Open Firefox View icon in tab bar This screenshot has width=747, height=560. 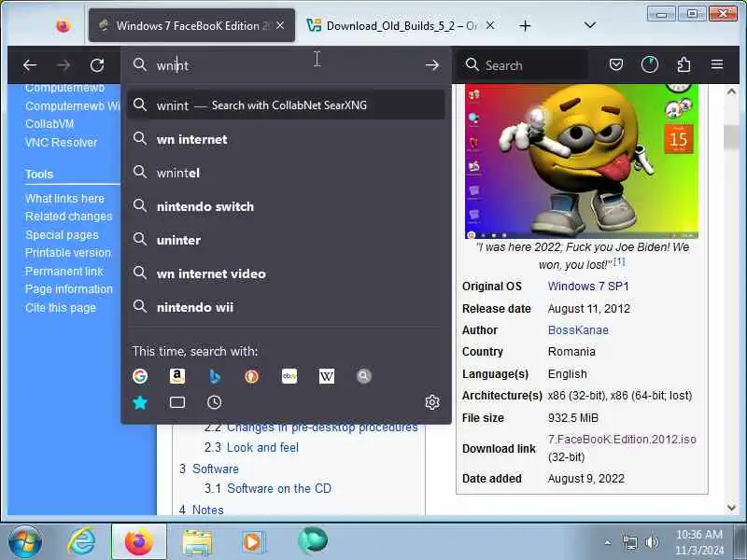[x=63, y=26]
